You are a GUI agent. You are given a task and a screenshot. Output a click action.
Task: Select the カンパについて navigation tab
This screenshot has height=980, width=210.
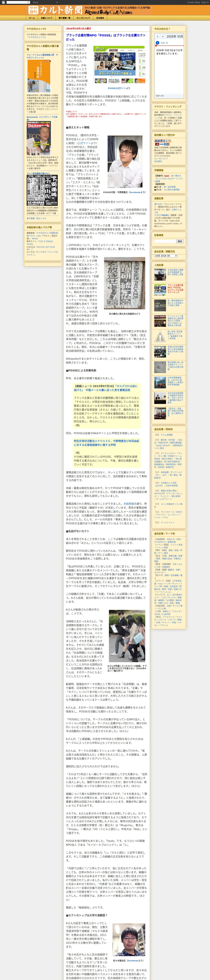(83, 18)
